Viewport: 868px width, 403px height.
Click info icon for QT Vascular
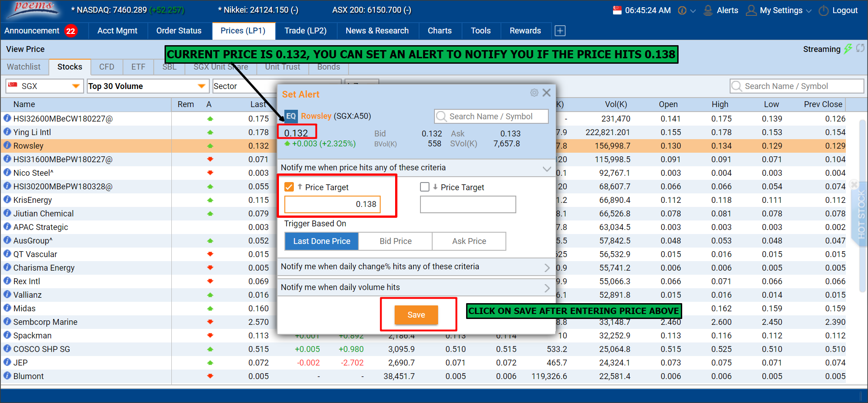(7, 254)
